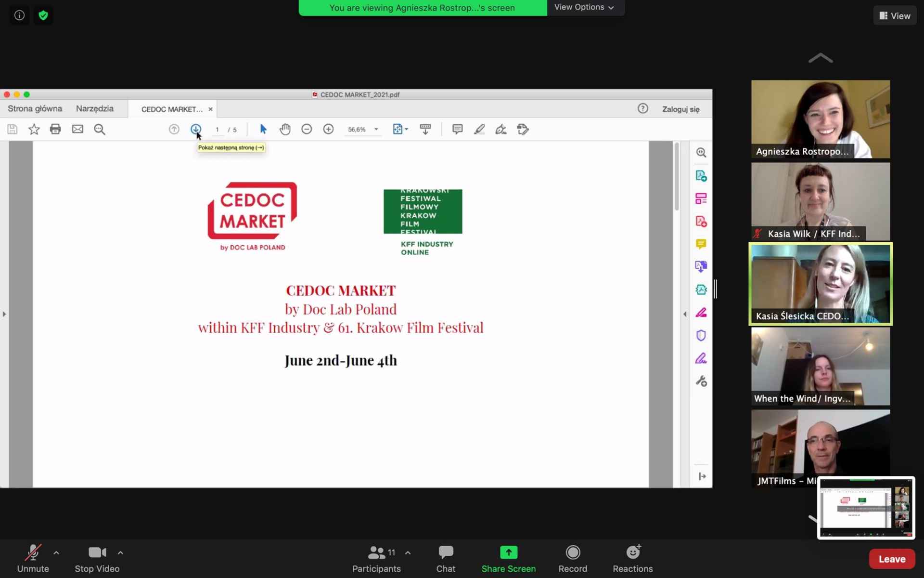Switch to Strona główna tab
Screen dimensions: 924x578
coord(35,109)
